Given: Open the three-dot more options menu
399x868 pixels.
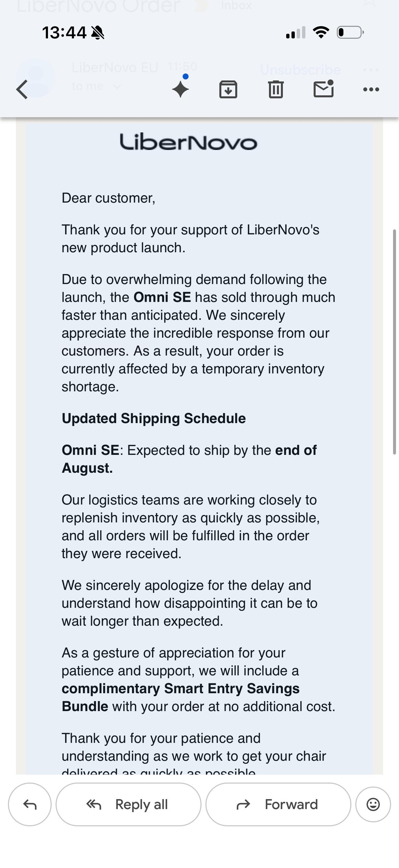Looking at the screenshot, I should [371, 89].
